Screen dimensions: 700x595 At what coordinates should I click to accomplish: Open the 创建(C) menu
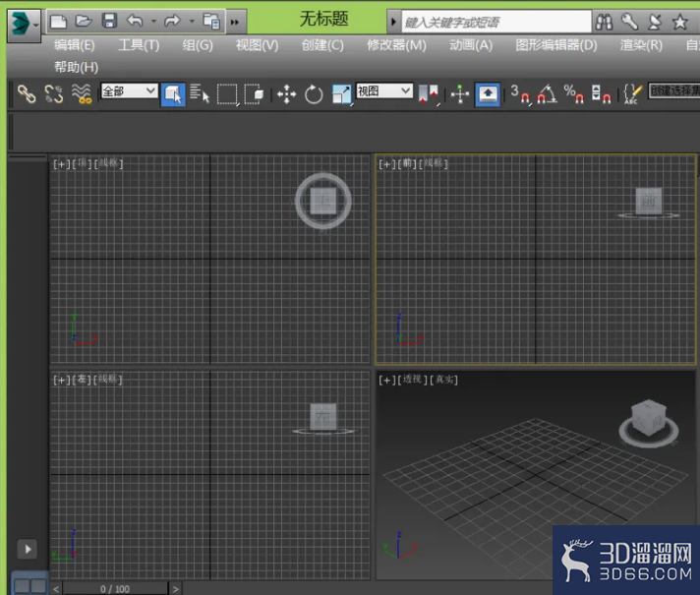pos(322,45)
